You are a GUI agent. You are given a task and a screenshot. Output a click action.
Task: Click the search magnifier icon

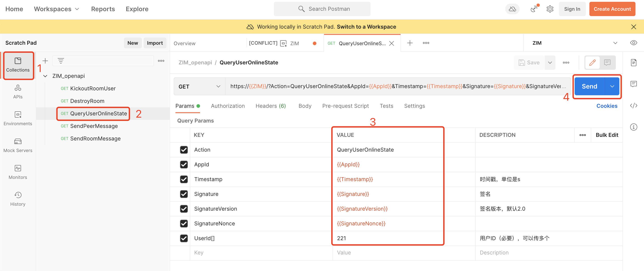301,9
